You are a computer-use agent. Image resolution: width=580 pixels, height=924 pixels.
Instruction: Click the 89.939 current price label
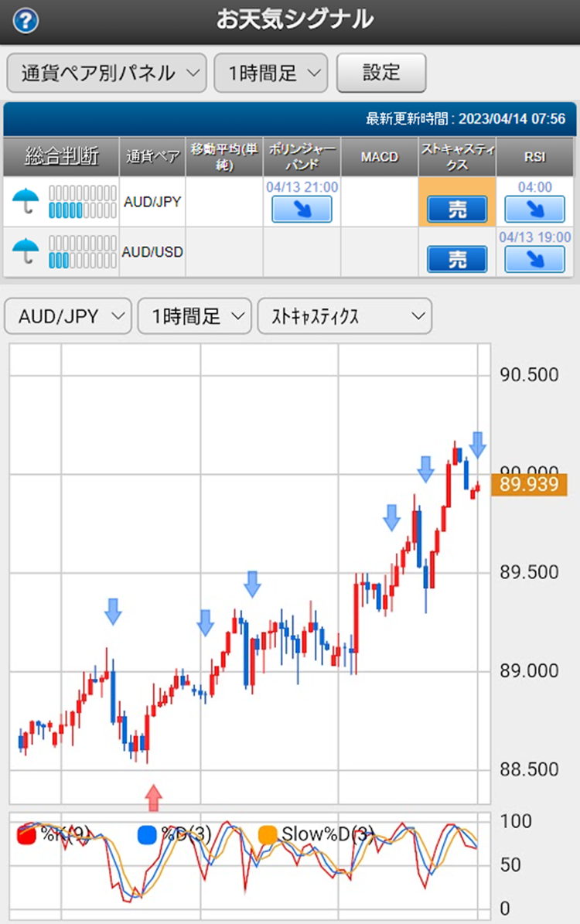[x=529, y=484]
